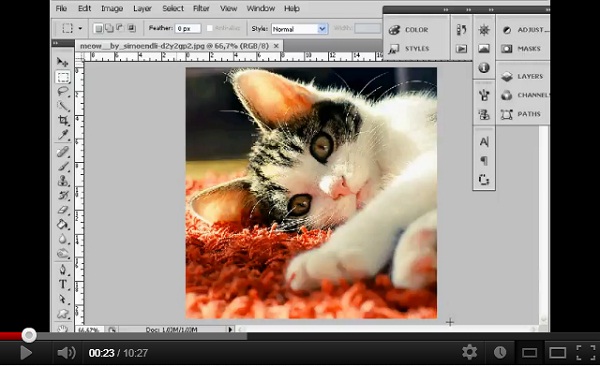
Task: Select the Brush tool
Action: pos(63,166)
